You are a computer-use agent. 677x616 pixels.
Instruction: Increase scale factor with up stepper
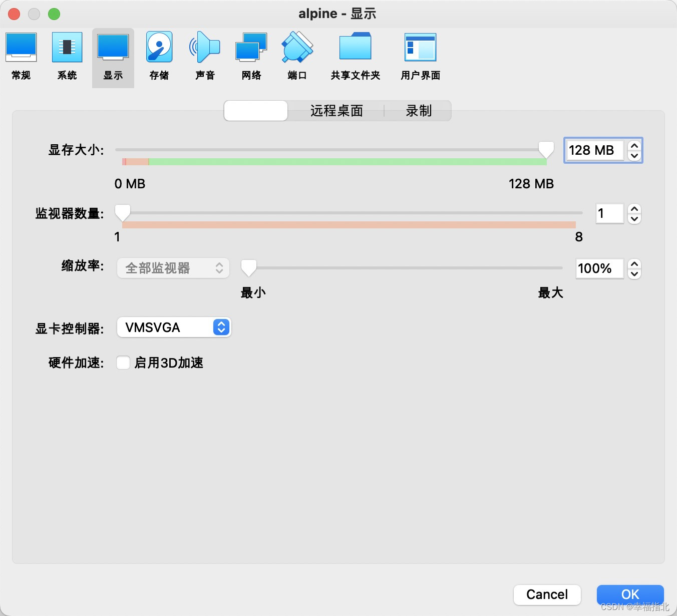[634, 263]
